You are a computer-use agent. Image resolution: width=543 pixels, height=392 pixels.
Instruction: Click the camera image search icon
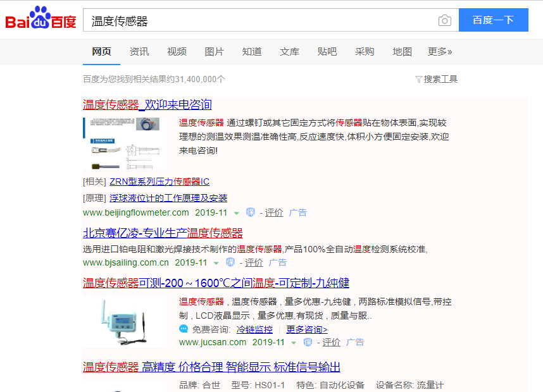pyautogui.click(x=445, y=20)
